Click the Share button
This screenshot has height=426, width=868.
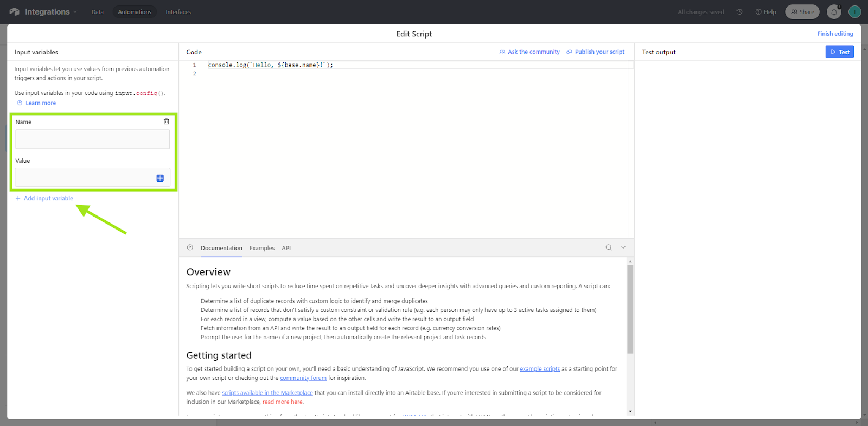[802, 12]
